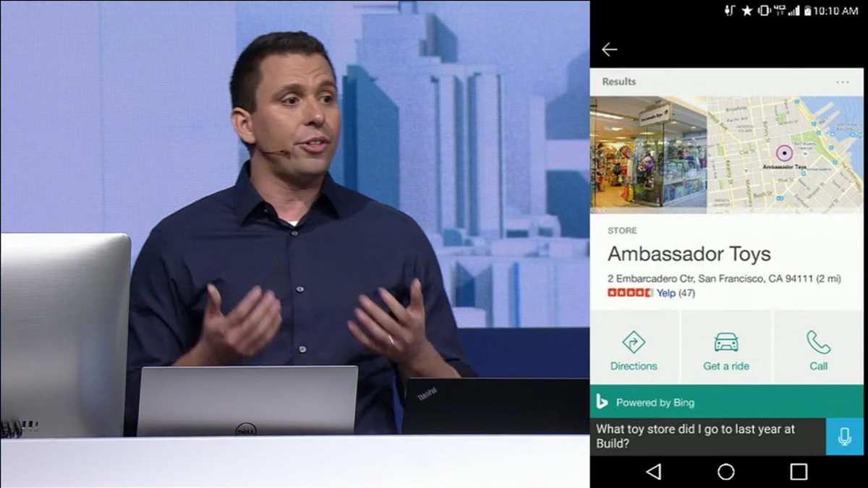Image resolution: width=868 pixels, height=488 pixels.
Task: Tap the Get a ride car icon
Action: pos(726,342)
